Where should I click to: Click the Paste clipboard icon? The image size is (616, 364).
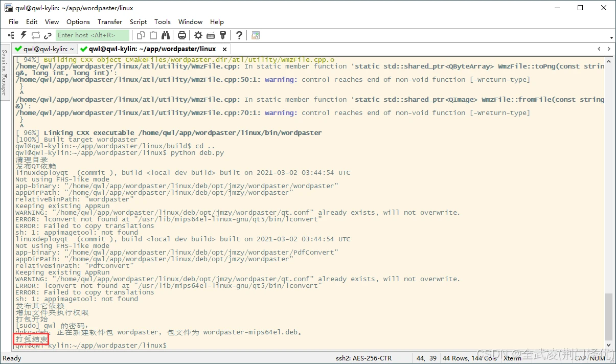coord(153,35)
